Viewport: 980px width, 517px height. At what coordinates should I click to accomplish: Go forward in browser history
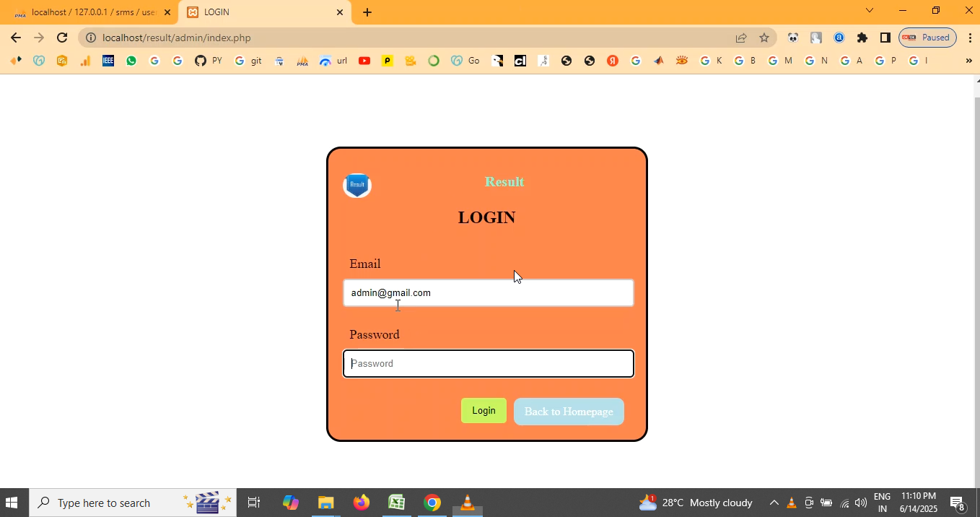tap(39, 38)
